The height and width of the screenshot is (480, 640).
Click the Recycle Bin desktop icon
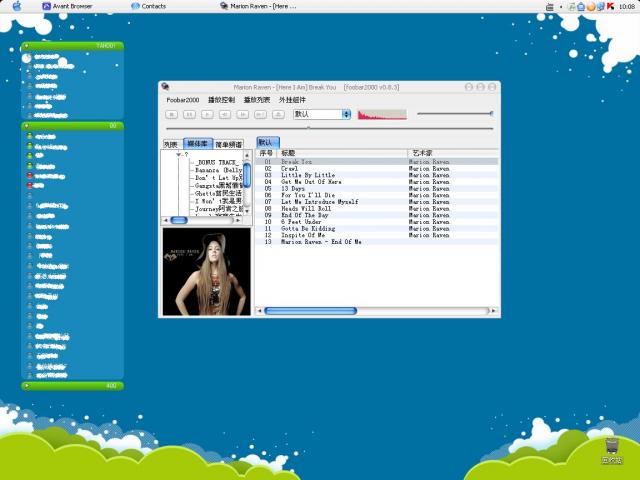[x=612, y=451]
